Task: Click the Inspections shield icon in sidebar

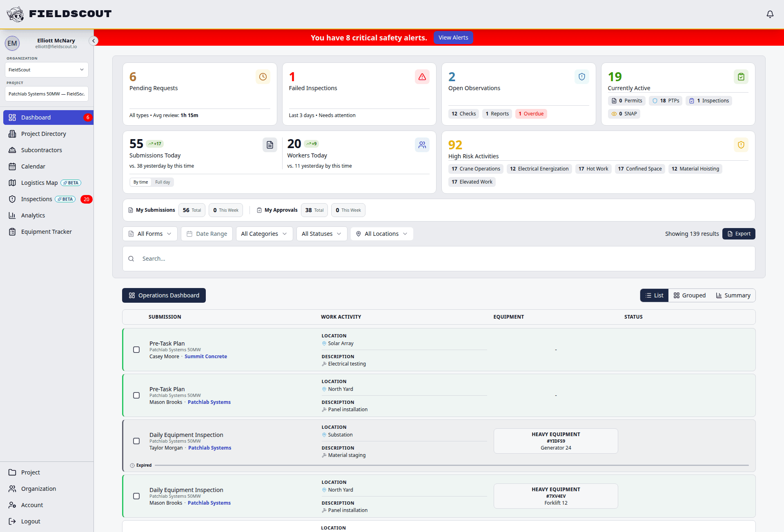Action: pos(12,199)
